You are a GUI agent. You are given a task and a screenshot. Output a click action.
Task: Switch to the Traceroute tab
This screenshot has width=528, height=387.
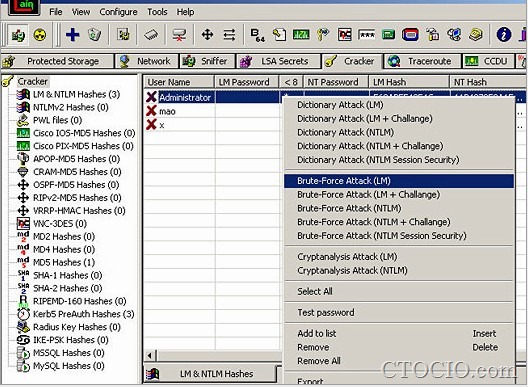(x=422, y=61)
